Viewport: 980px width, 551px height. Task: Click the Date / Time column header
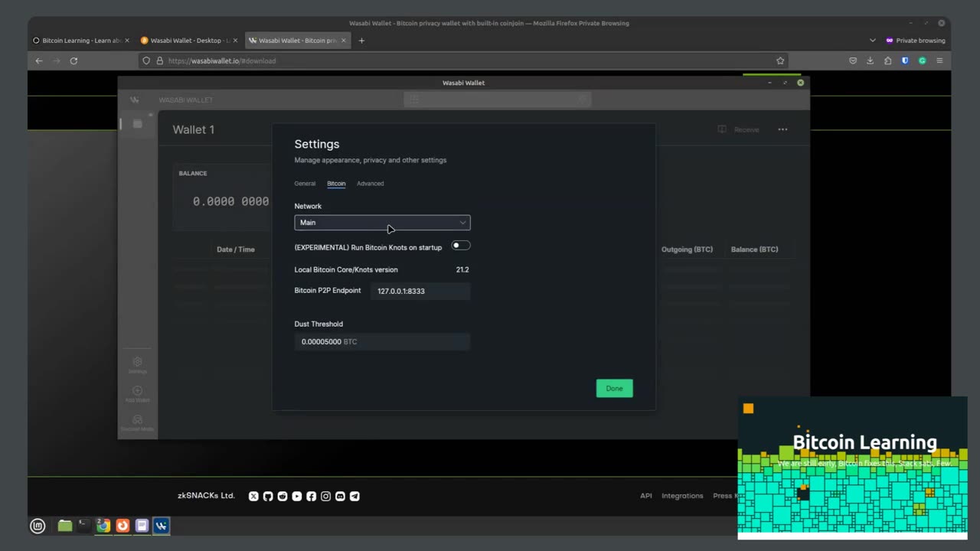click(x=236, y=249)
